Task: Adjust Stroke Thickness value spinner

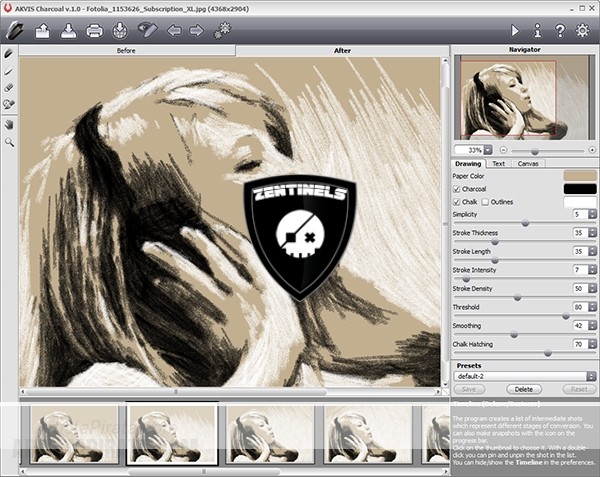Action: click(x=592, y=233)
